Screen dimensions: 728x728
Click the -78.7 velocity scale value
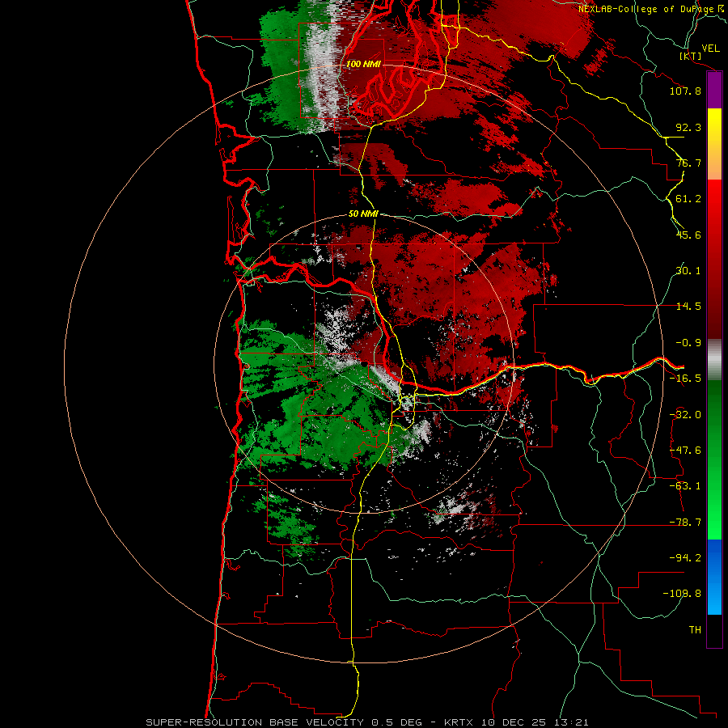pyautogui.click(x=685, y=523)
